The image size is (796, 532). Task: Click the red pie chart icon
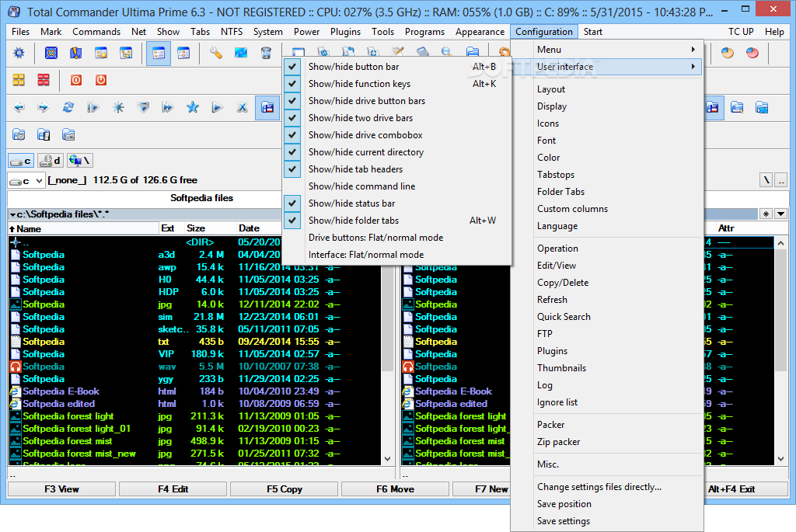coord(752,53)
